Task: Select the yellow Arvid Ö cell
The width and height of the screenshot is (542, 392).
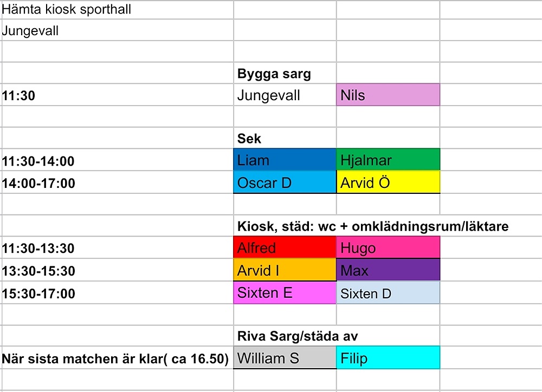Action: point(388,183)
